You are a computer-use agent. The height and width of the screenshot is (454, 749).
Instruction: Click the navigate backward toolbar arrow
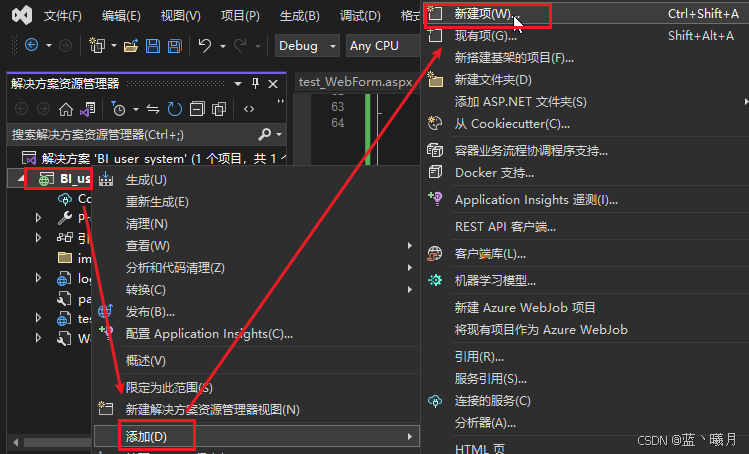pyautogui.click(x=32, y=45)
